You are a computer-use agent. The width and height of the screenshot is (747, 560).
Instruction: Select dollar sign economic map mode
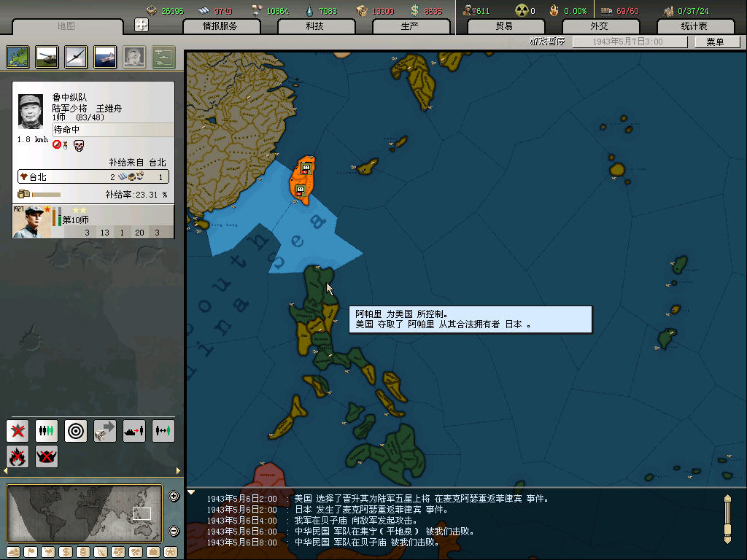tap(66, 552)
